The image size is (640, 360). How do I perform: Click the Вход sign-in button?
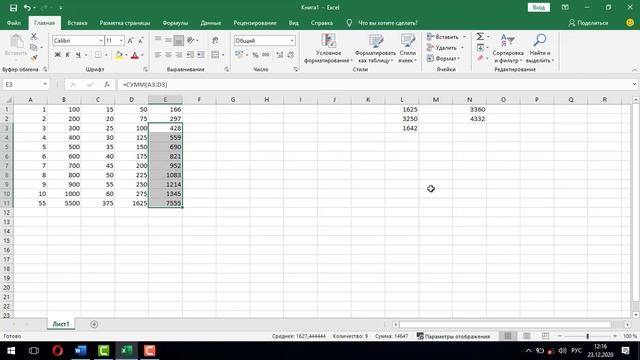pyautogui.click(x=538, y=7)
